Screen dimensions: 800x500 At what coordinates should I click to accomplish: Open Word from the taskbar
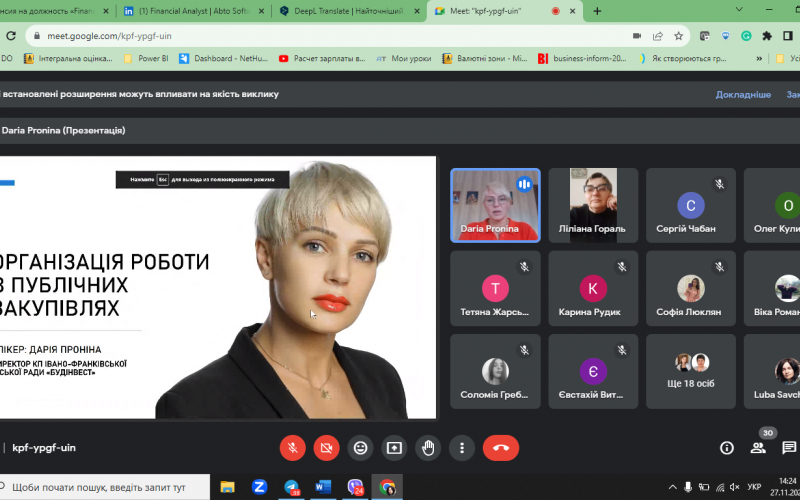(323, 487)
